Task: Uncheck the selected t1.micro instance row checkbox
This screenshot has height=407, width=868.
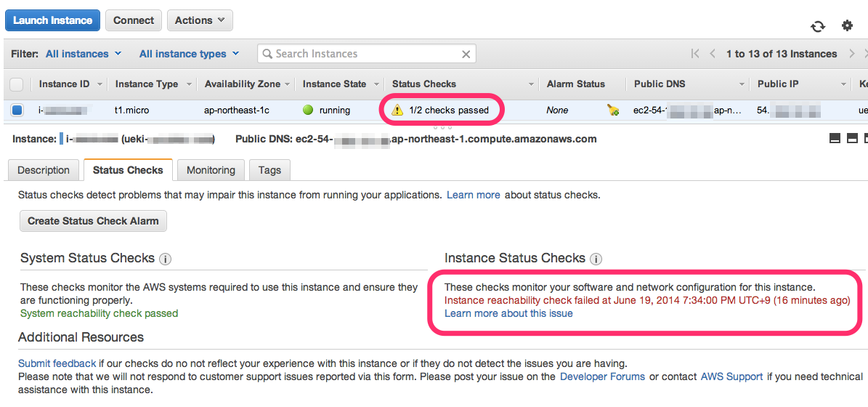Action: coord(17,110)
